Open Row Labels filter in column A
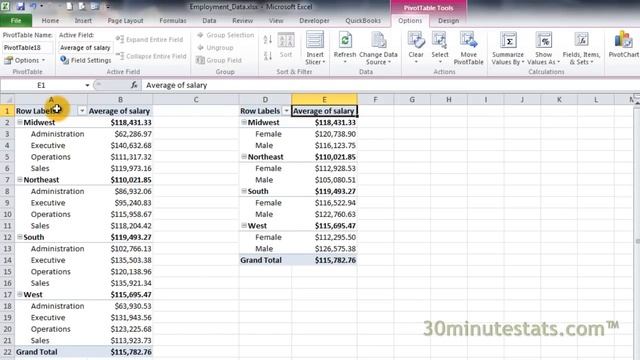 82,111
